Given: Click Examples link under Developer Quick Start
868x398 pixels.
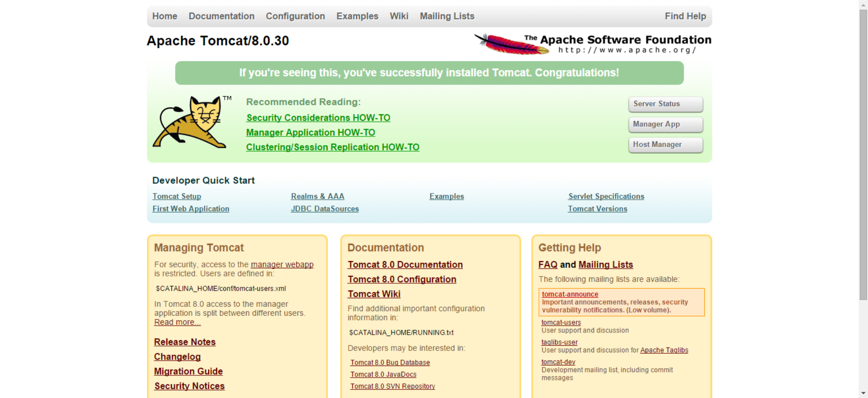Looking at the screenshot, I should tap(447, 197).
